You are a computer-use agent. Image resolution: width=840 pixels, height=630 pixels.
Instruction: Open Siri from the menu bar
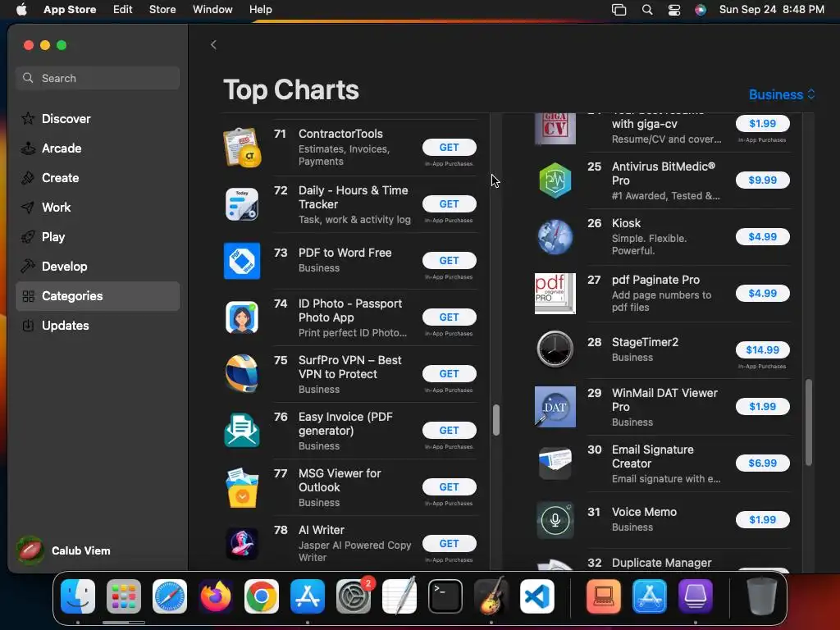pyautogui.click(x=701, y=10)
